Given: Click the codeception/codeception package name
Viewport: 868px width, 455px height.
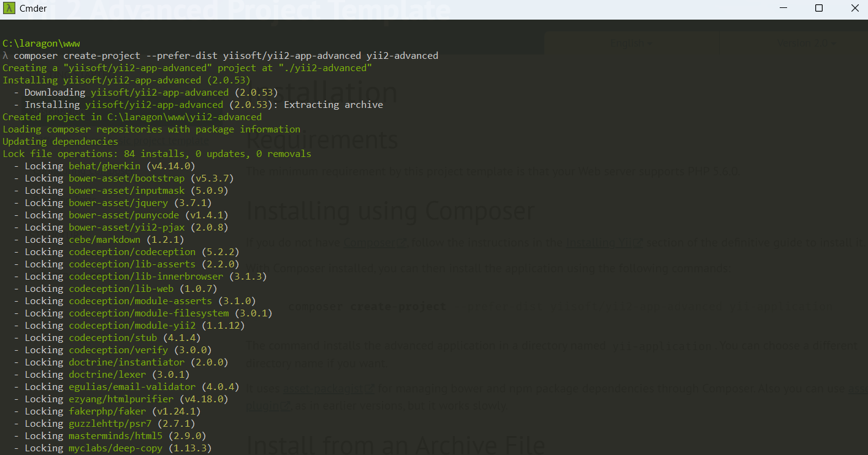Looking at the screenshot, I should pos(132,252).
